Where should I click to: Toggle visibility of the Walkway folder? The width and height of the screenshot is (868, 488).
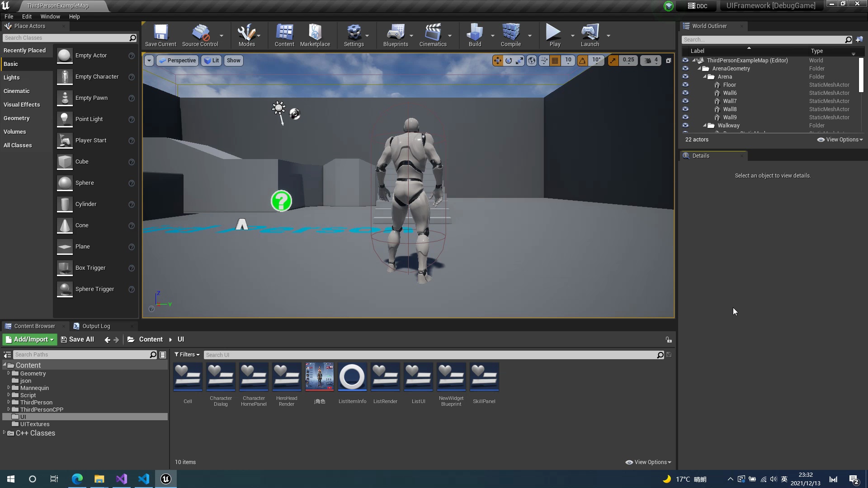click(685, 126)
